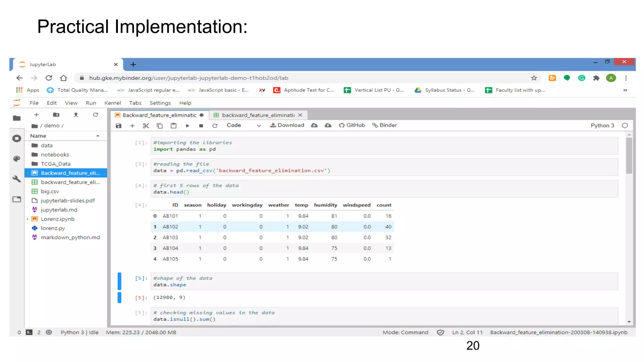Switch to the backward_feature_elimination csv tab
Viewport: 644px width, 362px height.
pyautogui.click(x=255, y=115)
